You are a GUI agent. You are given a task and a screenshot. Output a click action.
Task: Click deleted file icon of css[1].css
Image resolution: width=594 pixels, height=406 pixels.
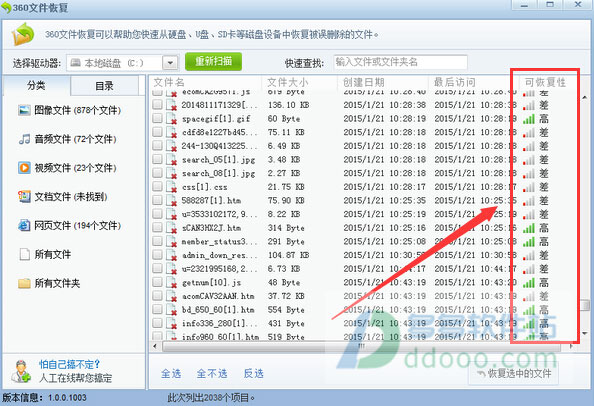172,187
